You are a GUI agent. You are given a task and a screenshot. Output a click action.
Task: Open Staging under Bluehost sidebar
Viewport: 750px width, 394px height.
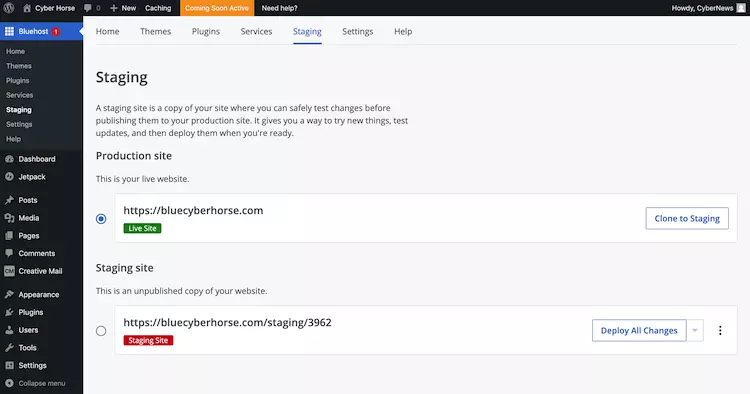pos(19,109)
